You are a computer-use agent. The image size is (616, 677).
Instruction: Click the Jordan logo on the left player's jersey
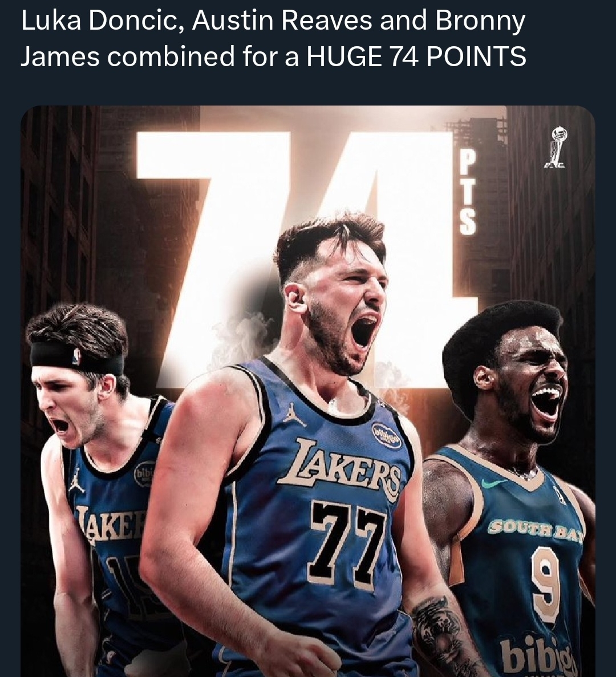point(76,480)
